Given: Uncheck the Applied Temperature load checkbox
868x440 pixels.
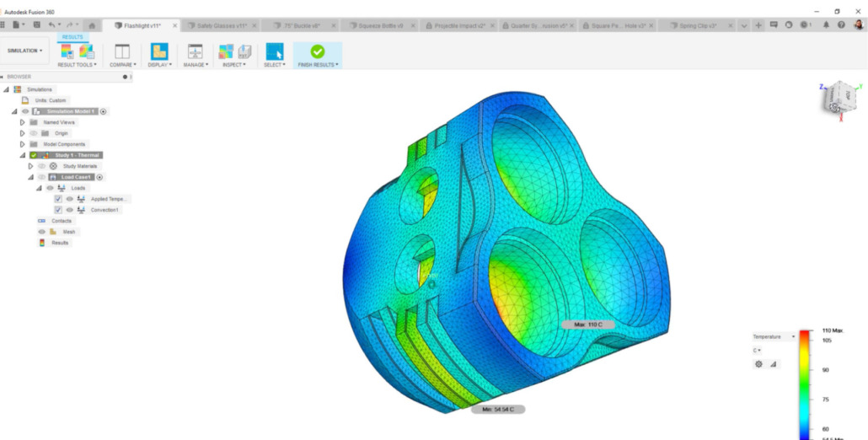Looking at the screenshot, I should point(58,199).
